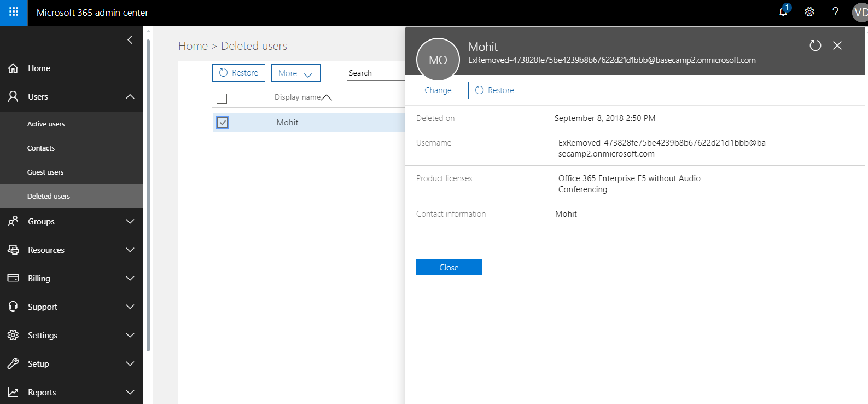Click into the Search users field
This screenshot has width=868, height=404.
tap(376, 73)
